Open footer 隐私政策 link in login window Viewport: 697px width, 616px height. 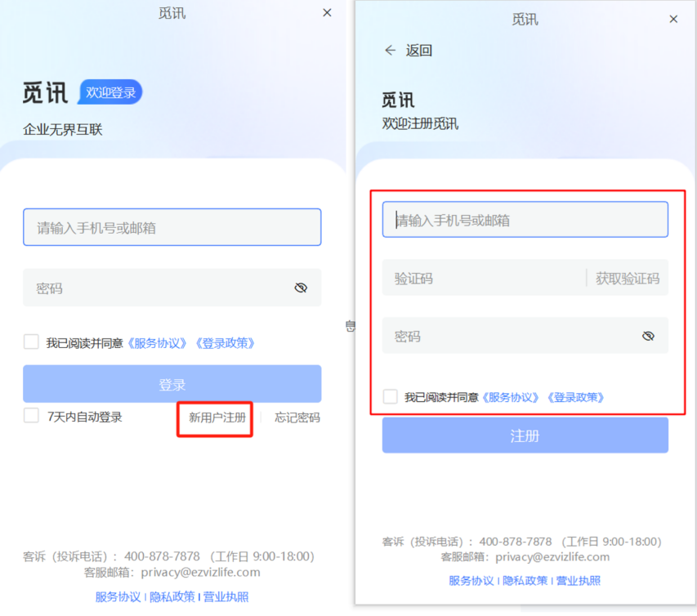pos(172,596)
